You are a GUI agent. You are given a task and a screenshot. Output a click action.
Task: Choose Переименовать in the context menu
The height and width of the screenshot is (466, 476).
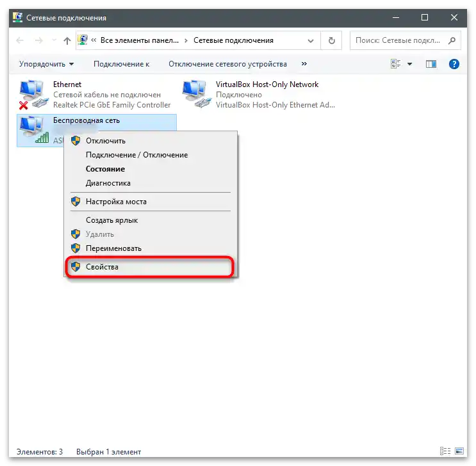(151, 248)
